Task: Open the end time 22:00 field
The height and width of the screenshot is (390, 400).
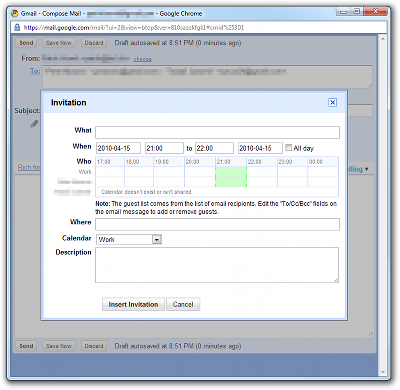Action: (214, 148)
